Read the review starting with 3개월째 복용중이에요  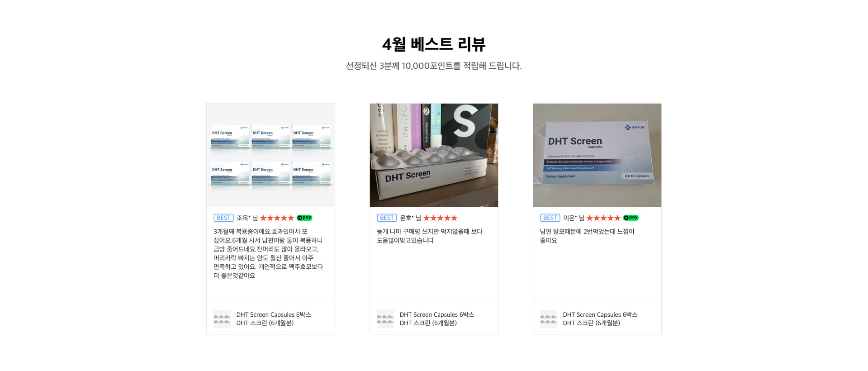tap(268, 253)
